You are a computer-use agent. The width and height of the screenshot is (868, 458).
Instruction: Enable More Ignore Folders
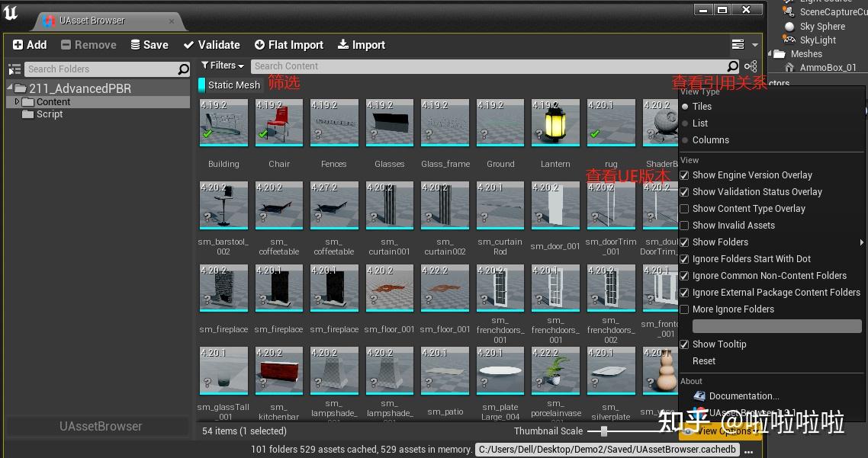685,309
